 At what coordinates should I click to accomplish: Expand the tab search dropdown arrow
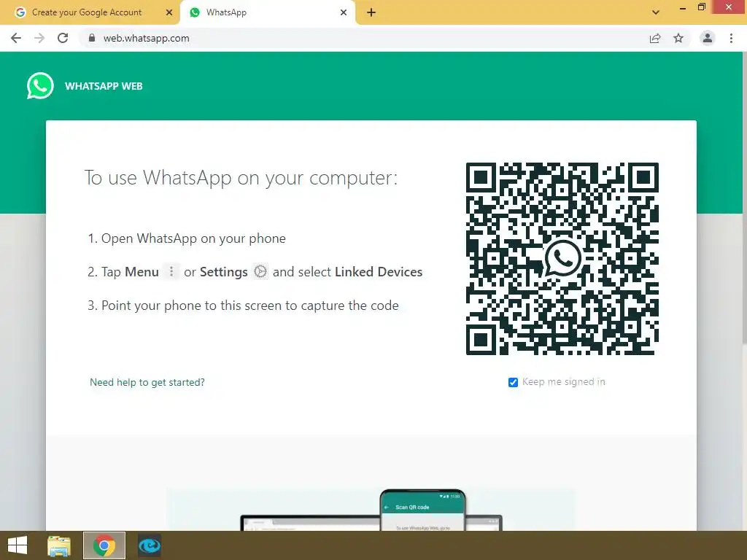656,12
